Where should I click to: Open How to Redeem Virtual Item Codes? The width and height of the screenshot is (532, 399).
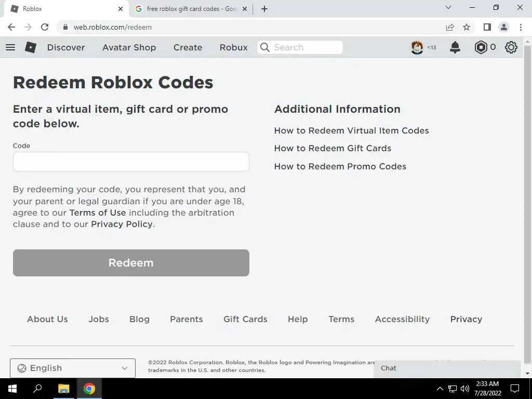point(352,130)
